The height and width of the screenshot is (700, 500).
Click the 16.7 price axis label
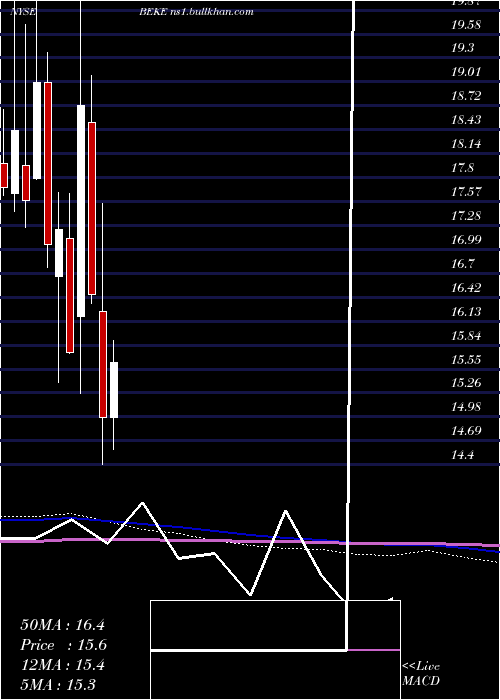click(462, 264)
